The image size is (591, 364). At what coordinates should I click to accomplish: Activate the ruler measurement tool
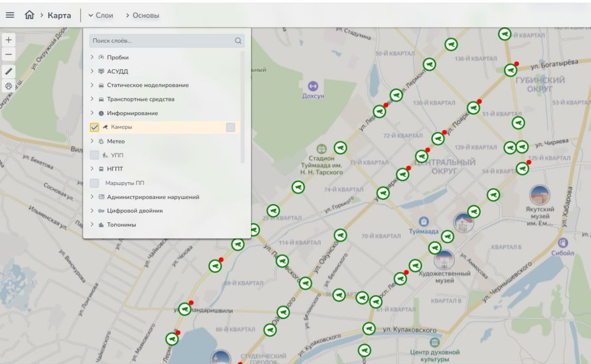pos(9,72)
